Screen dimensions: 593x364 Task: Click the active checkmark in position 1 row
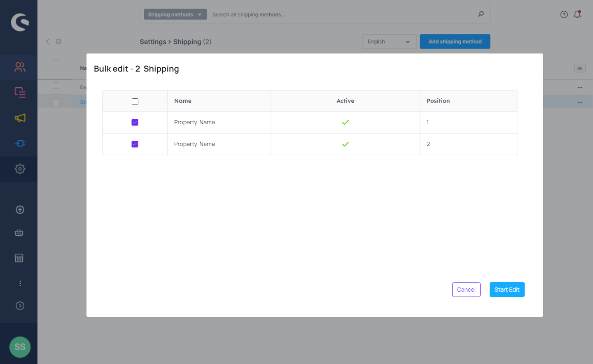[x=346, y=122]
